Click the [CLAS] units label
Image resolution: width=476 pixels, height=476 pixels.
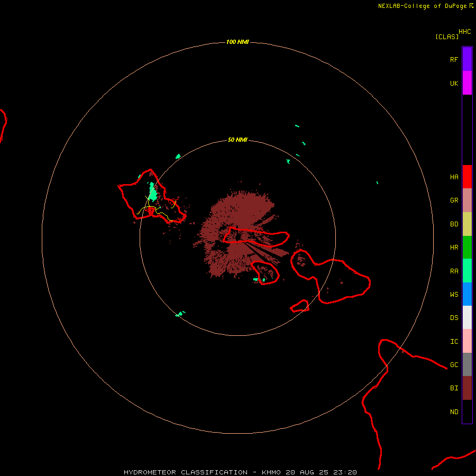coord(447,36)
